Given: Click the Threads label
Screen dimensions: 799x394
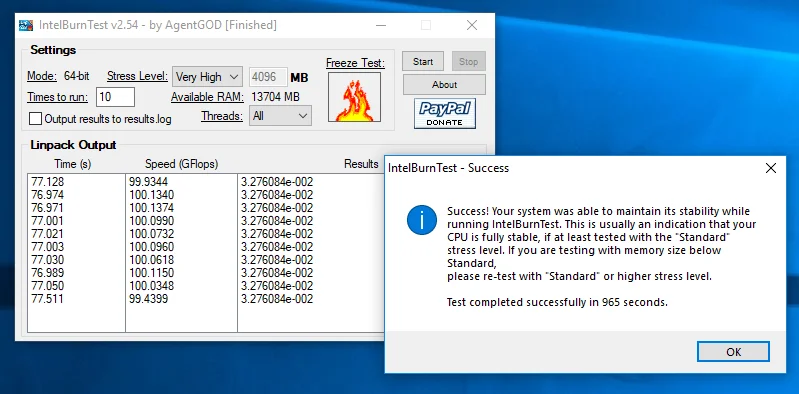Looking at the screenshot, I should [x=222, y=116].
